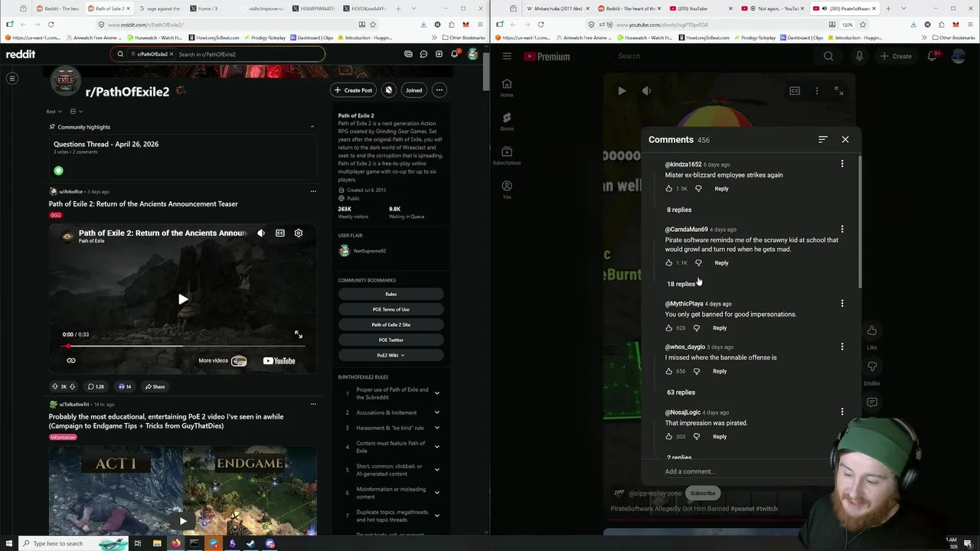Open overflow menu on u/Arkoffce post
980x551 pixels.
[x=313, y=191]
